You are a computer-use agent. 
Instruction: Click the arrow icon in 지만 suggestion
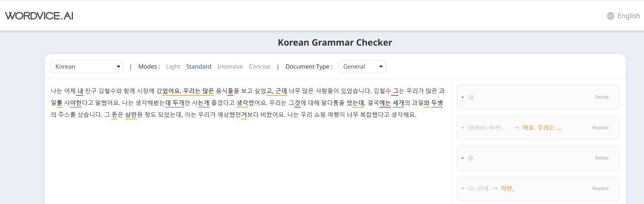pos(495,188)
